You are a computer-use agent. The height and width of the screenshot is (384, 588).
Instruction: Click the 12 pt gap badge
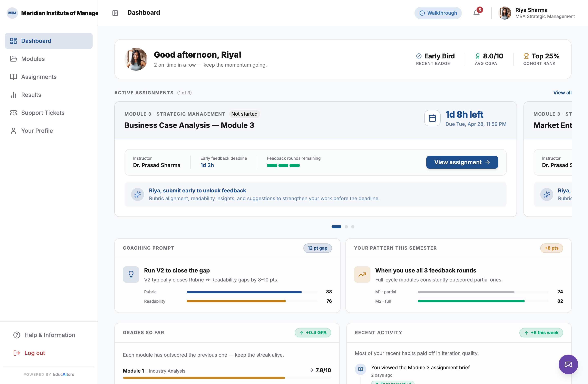coord(317,248)
